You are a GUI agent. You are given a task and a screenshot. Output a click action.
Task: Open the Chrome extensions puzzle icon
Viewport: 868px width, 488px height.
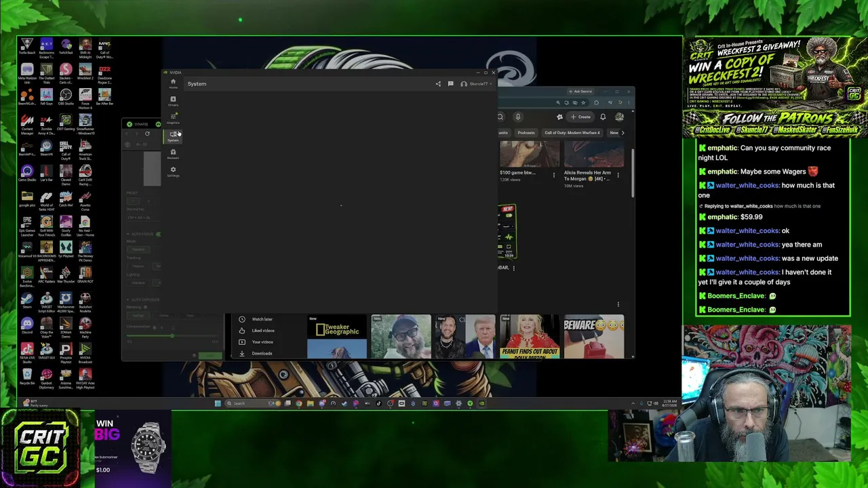(596, 103)
